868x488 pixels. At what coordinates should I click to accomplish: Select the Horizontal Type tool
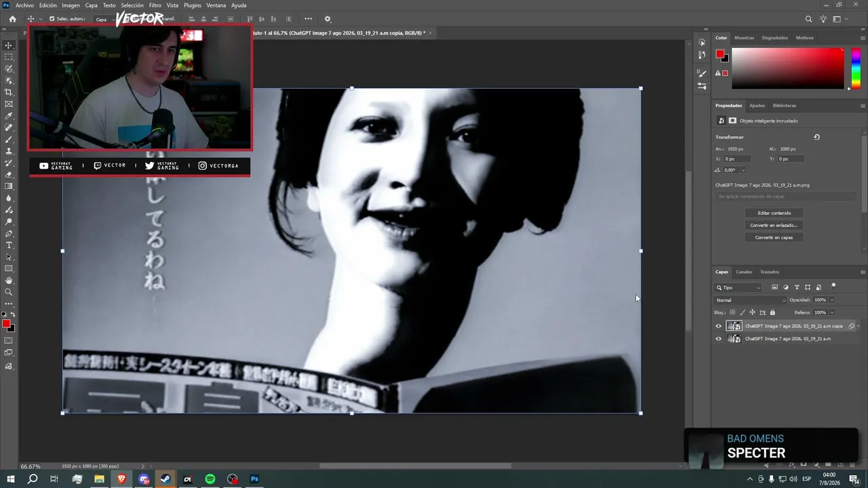(x=9, y=245)
